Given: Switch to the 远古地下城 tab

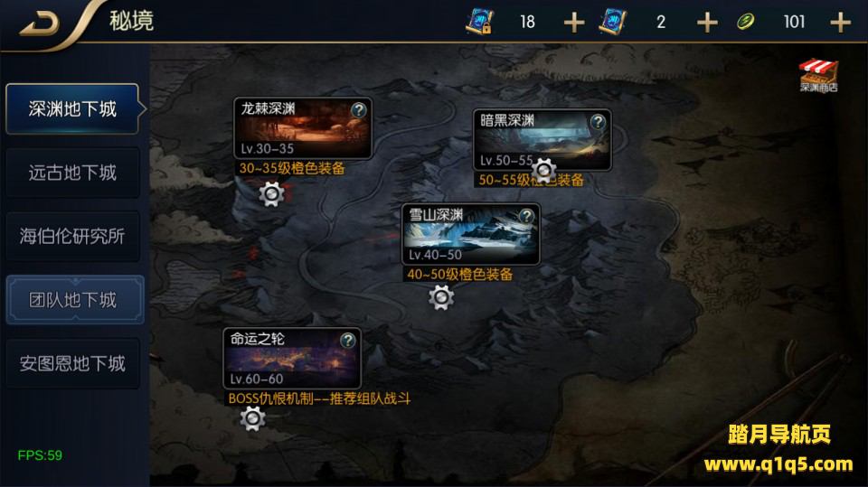Looking at the screenshot, I should pos(72,173).
